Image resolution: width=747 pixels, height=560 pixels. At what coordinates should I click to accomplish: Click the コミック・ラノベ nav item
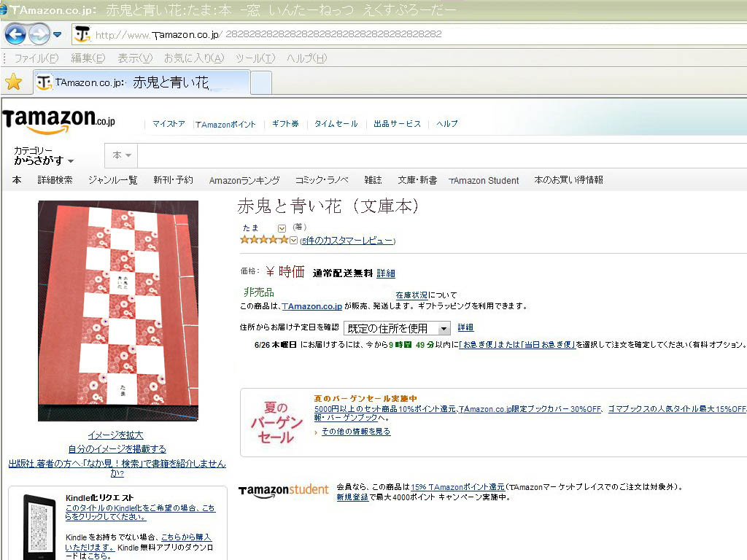coord(322,180)
